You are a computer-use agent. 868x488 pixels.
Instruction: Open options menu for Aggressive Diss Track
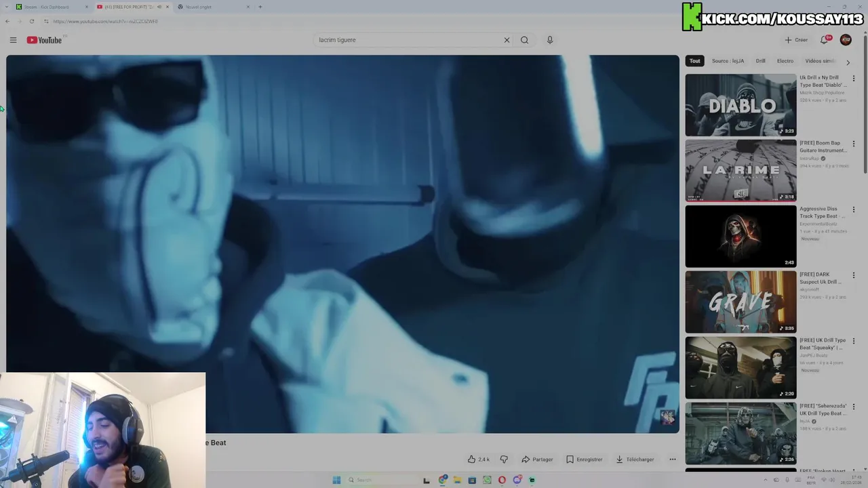point(854,210)
